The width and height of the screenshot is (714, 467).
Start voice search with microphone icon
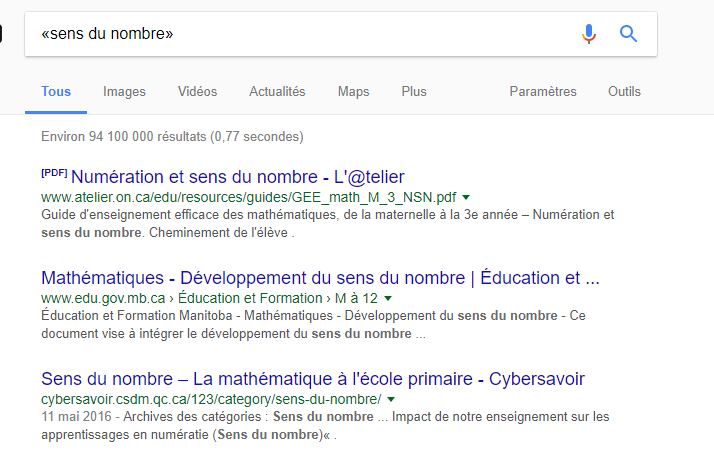[x=589, y=34]
